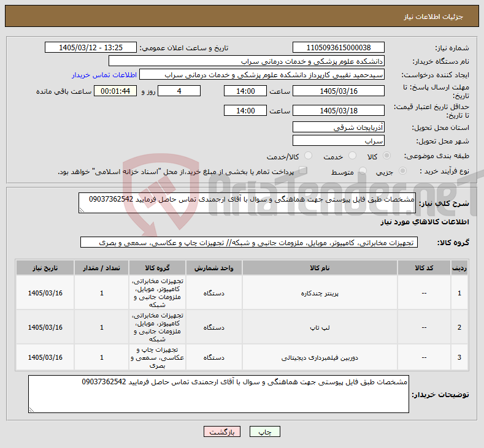Viewport: 484px width, 448px height.
Task: Click the resize handle of شرح کلی نیاز textarea
Action: click(82, 210)
